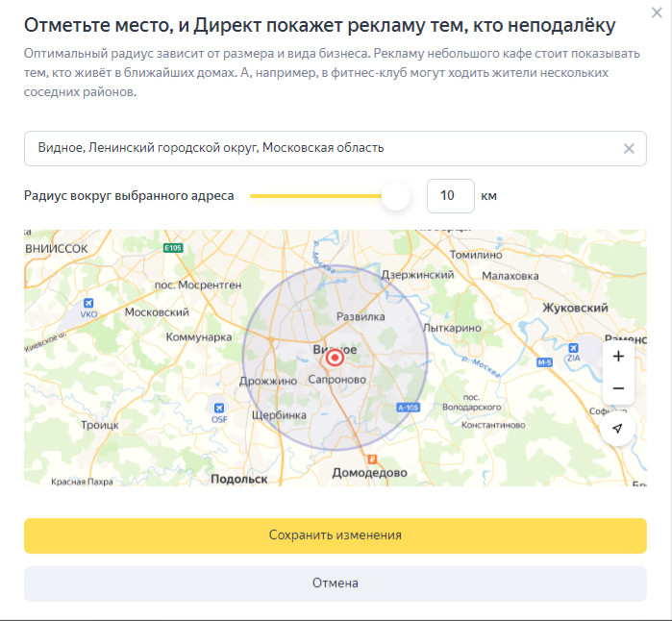Close the geolocation dialog
Viewport: 672px width, 621px height.
click(x=657, y=12)
